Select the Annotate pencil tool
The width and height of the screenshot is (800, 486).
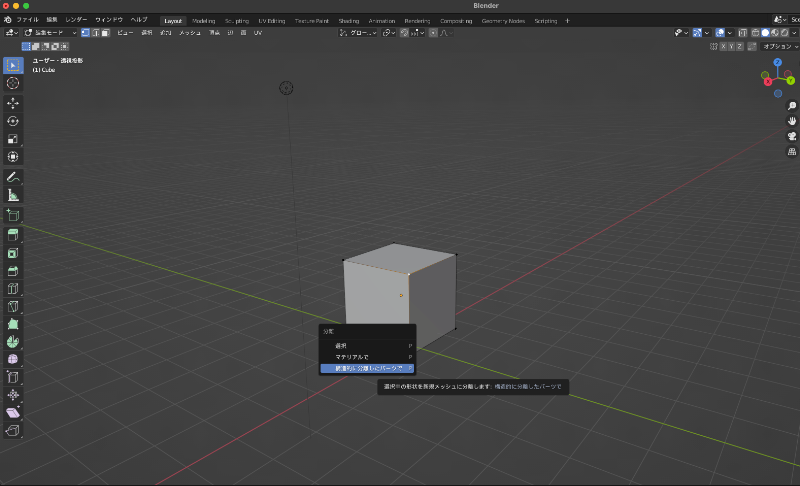tap(13, 177)
